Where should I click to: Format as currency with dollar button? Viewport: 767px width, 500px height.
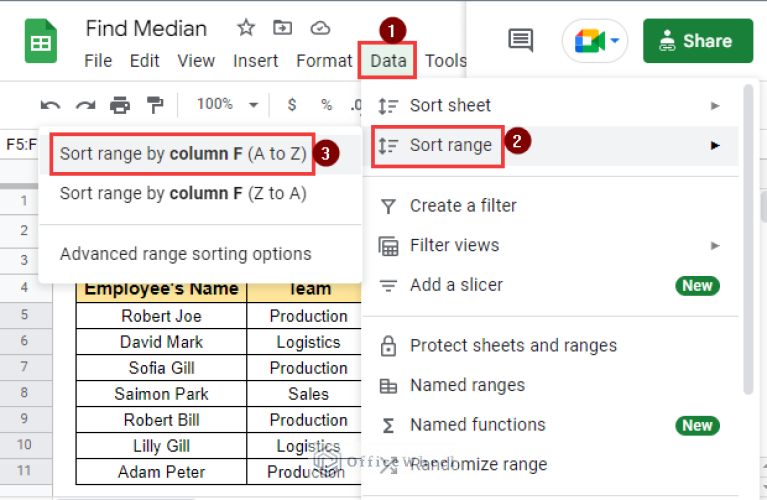[292, 105]
